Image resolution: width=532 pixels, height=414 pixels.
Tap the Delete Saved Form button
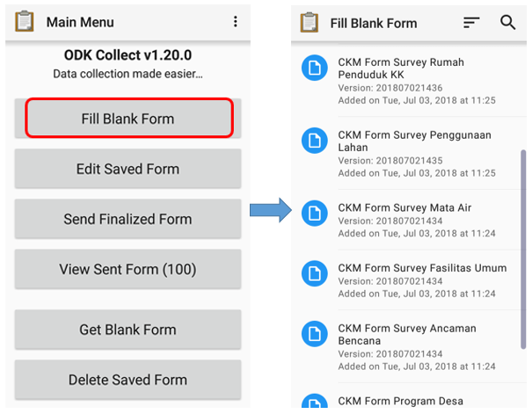[x=128, y=380]
